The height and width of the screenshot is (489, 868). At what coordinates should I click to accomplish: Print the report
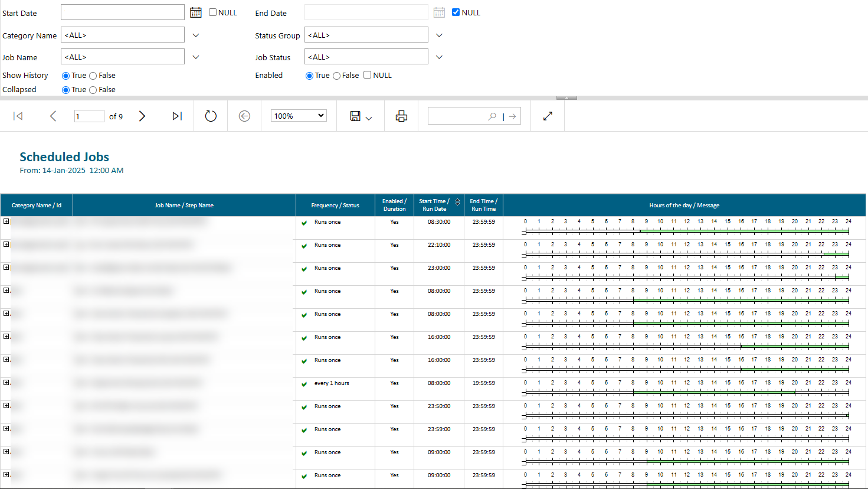(x=401, y=116)
